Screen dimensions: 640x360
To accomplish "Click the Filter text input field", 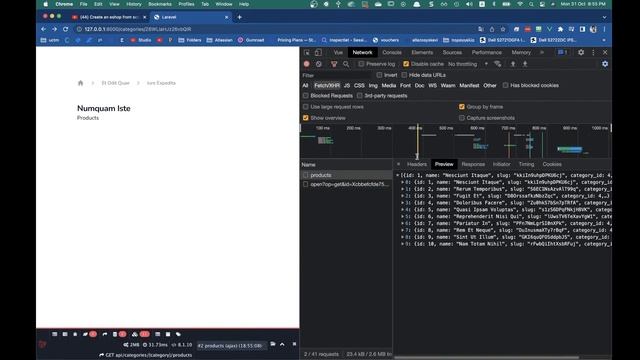I will pos(336,75).
